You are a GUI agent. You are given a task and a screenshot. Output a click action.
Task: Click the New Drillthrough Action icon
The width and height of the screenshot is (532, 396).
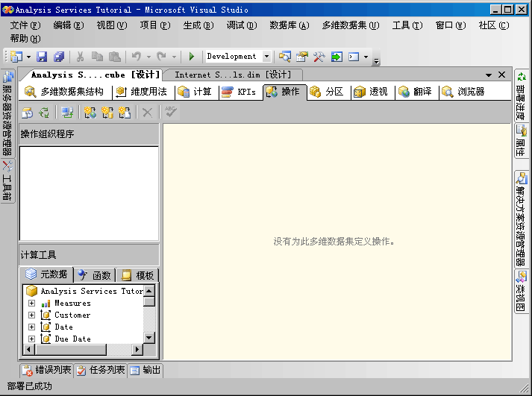107,112
